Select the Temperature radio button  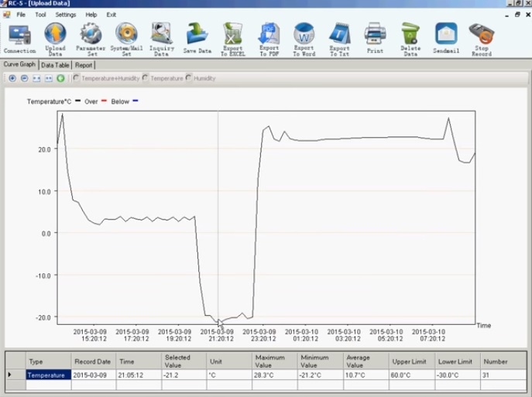[x=146, y=78]
